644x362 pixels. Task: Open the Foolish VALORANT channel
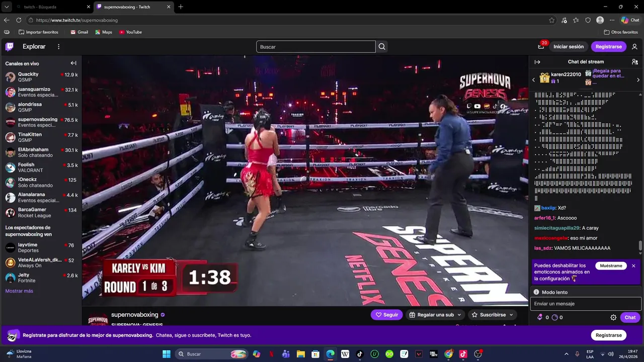41,167
